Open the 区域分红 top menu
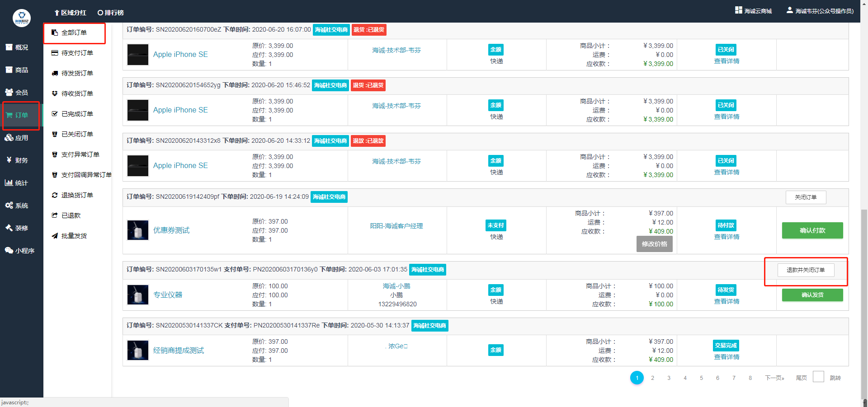 pos(70,13)
